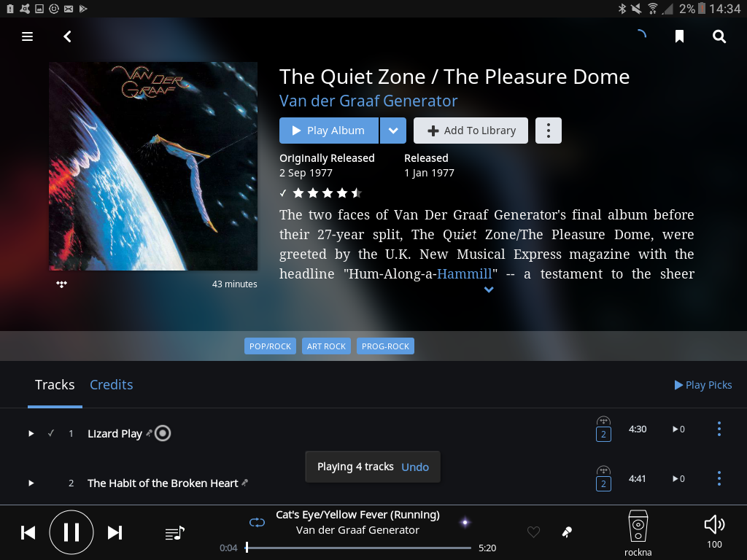The width and height of the screenshot is (747, 560).
Task: Pause playback of the current track
Action: coord(71,532)
